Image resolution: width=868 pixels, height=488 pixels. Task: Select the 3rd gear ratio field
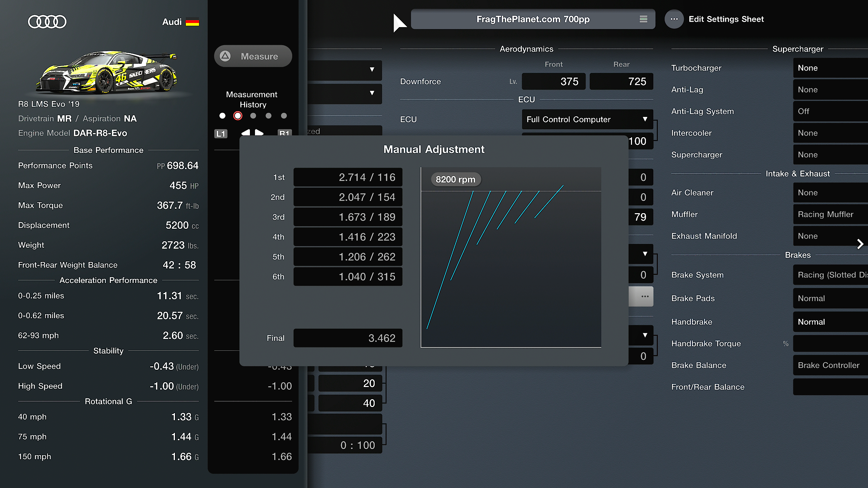(x=348, y=217)
